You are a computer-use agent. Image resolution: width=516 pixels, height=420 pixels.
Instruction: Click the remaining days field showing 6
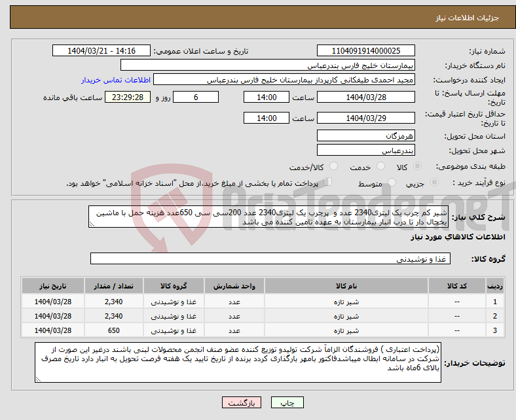(x=196, y=97)
